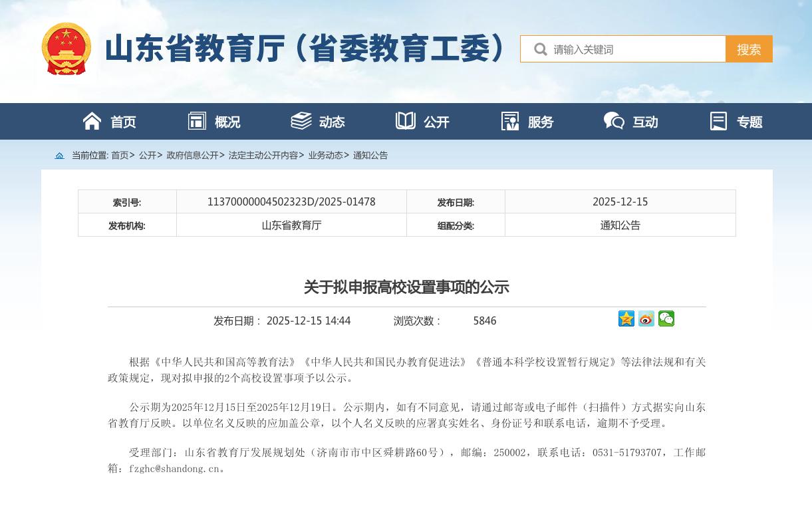Click the email fzghc@shandong.cn
The height and width of the screenshot is (518, 812).
click(174, 469)
